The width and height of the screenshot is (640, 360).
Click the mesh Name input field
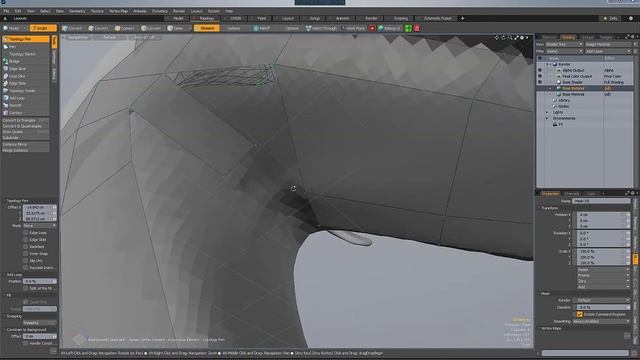[x=601, y=201]
